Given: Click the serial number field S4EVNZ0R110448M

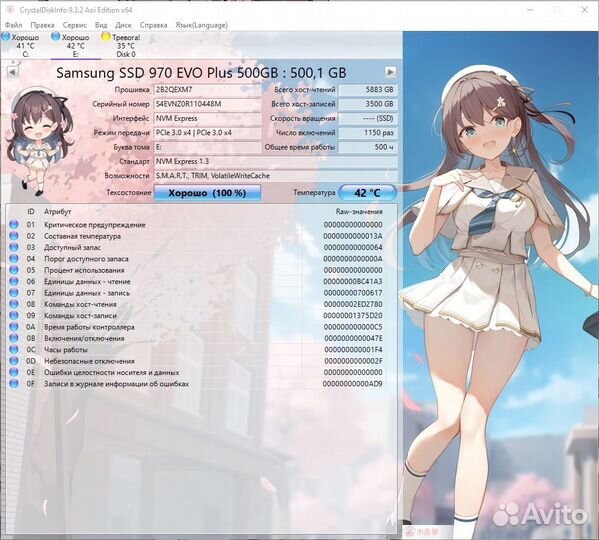Looking at the screenshot, I should pos(207,104).
